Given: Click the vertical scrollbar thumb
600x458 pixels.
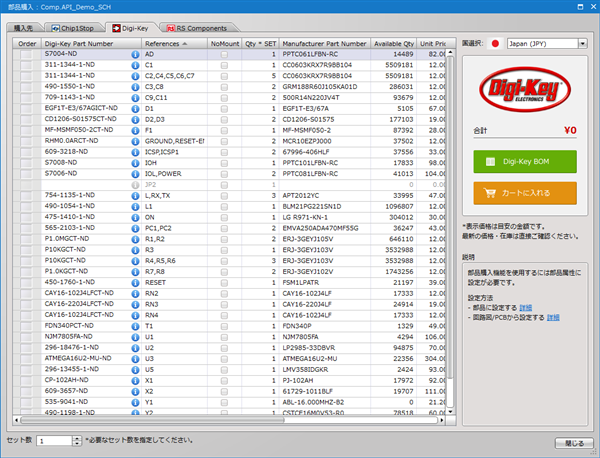Looking at the screenshot, I should (450, 218).
